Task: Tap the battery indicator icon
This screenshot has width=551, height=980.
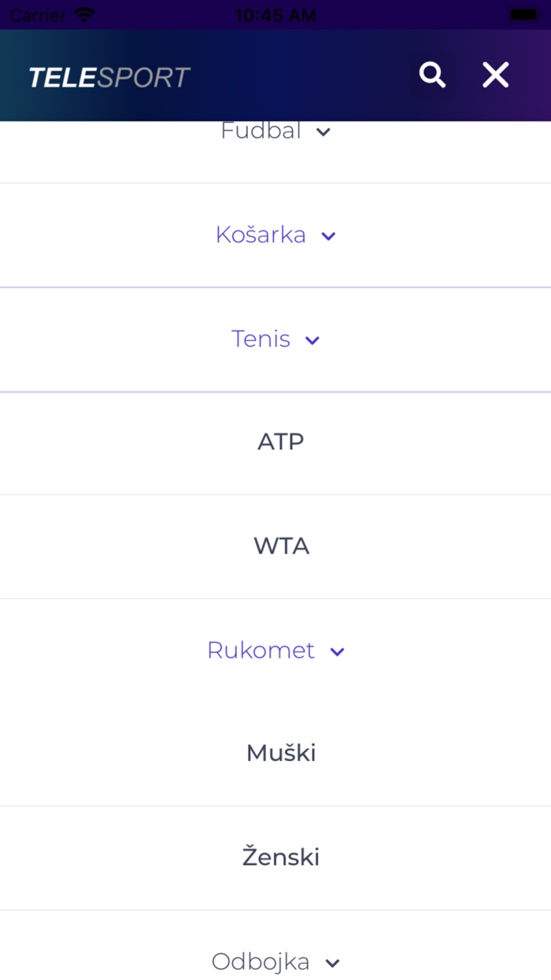Action: pyautogui.click(x=523, y=15)
